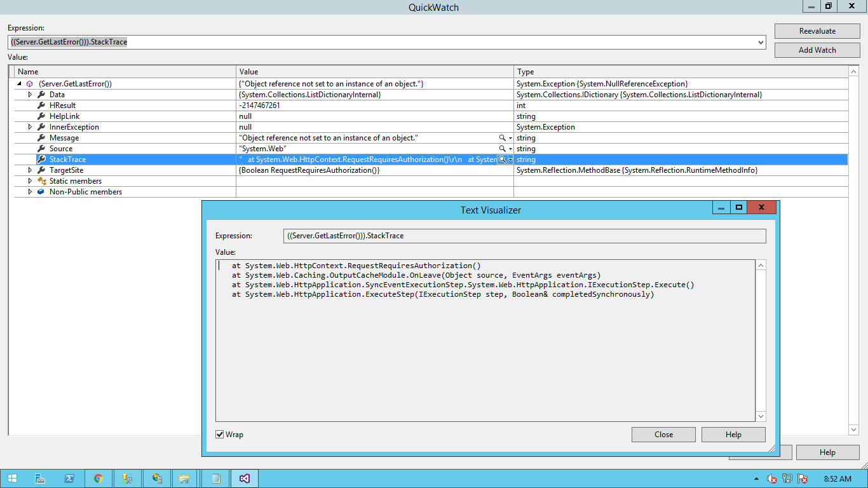Viewport: 868px width, 488px height.
Task: Expand the Data tree node
Action: [29, 94]
